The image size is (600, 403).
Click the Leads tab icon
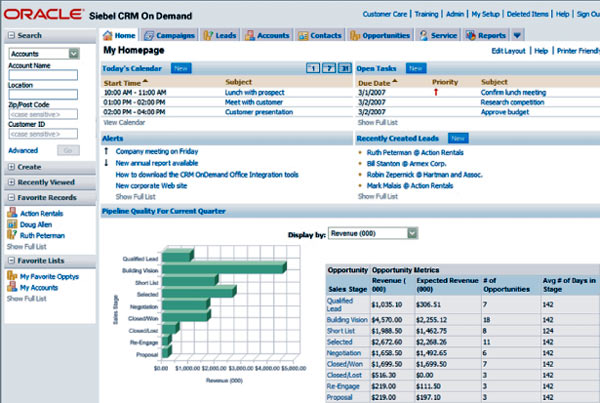click(208, 36)
